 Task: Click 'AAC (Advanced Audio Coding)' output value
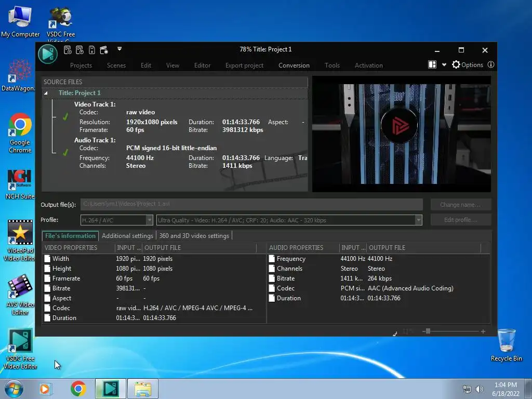(410, 288)
